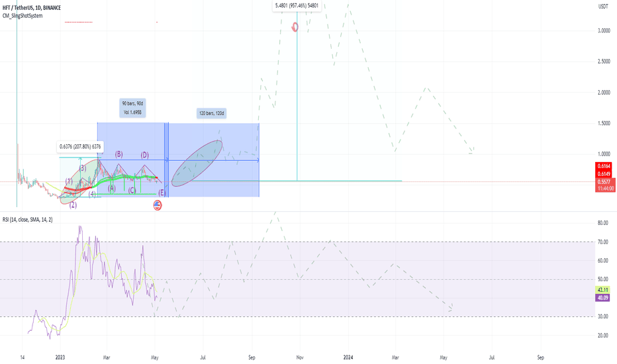Select the 90 bars, 90d date range label
Image resolution: width=617 pixels, height=364 pixels.
[132, 108]
